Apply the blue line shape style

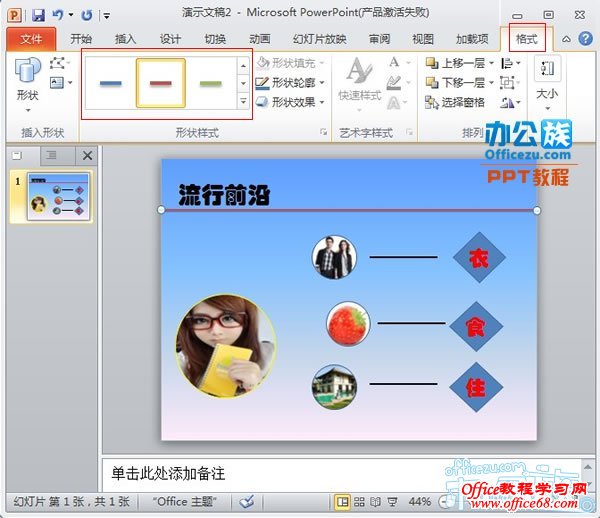pyautogui.click(x=110, y=83)
